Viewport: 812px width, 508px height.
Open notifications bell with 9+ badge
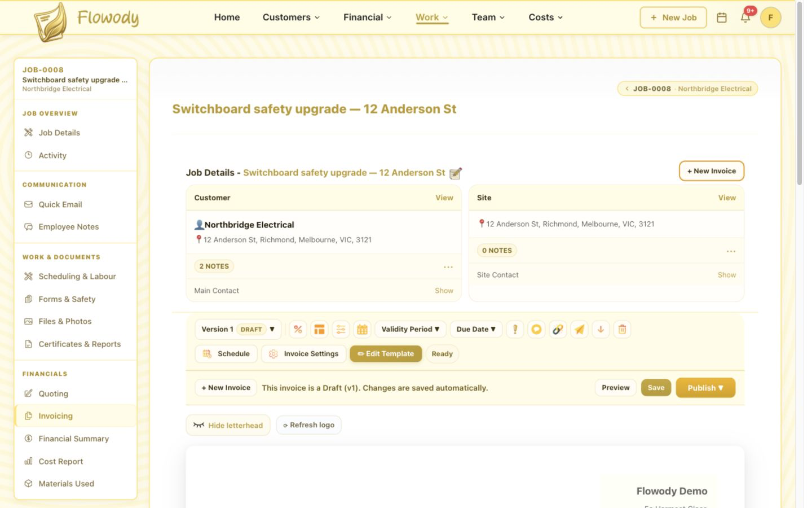(x=745, y=17)
